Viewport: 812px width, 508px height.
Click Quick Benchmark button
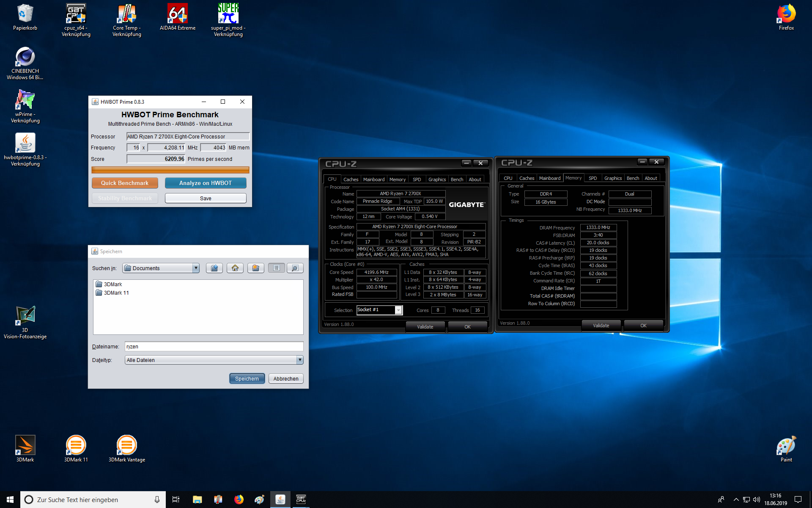pos(125,183)
